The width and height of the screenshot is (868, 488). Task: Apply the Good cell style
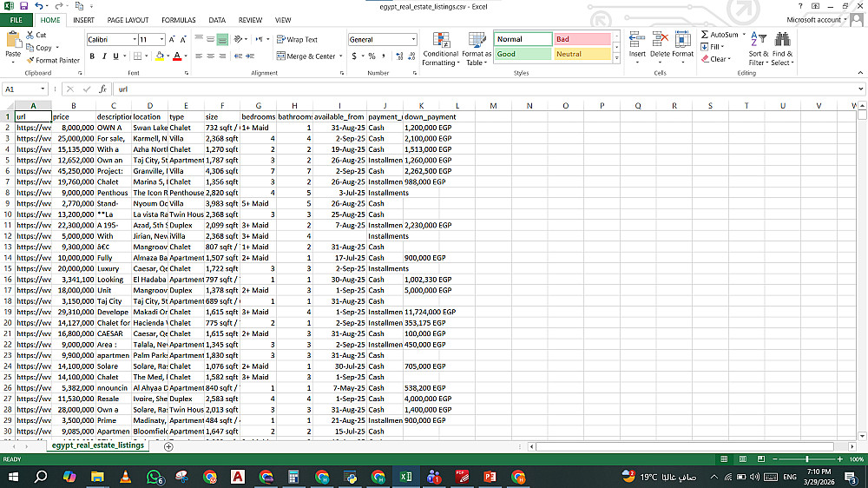[x=523, y=54]
